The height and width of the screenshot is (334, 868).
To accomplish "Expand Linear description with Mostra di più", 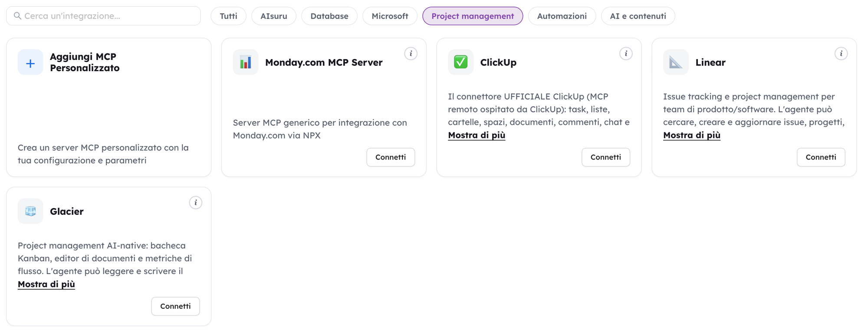I will point(692,135).
